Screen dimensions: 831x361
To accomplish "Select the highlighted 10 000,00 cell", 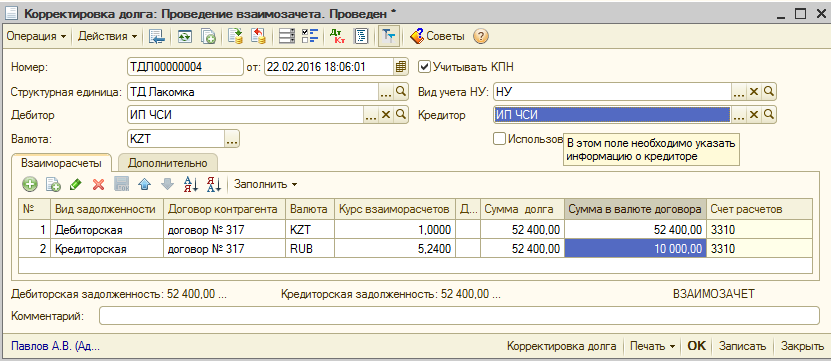I will click(x=635, y=249).
